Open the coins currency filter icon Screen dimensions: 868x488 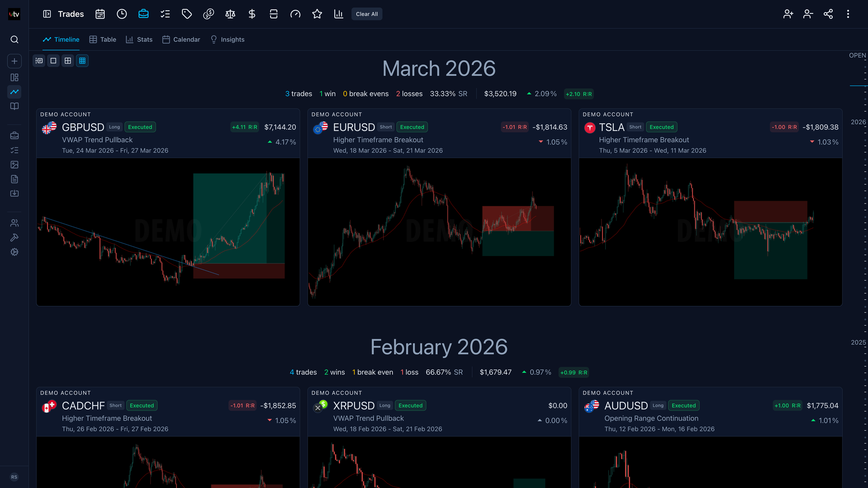tap(208, 14)
